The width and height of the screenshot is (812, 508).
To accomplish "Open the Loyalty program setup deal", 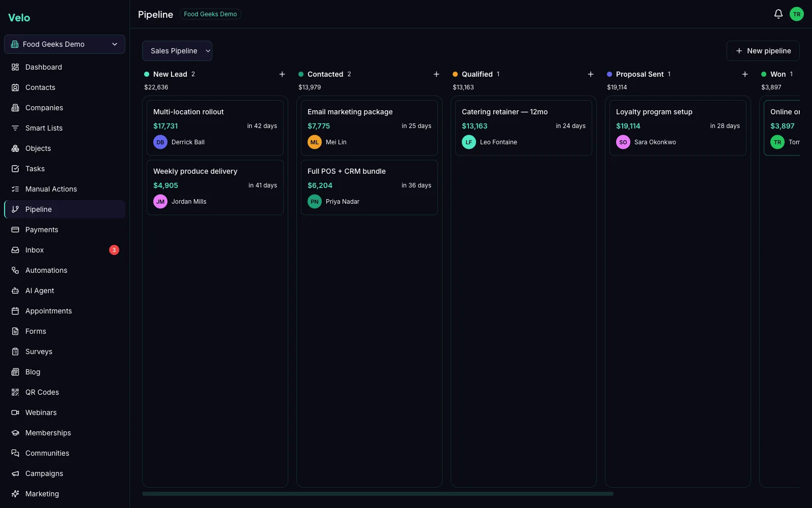I will pyautogui.click(x=678, y=128).
